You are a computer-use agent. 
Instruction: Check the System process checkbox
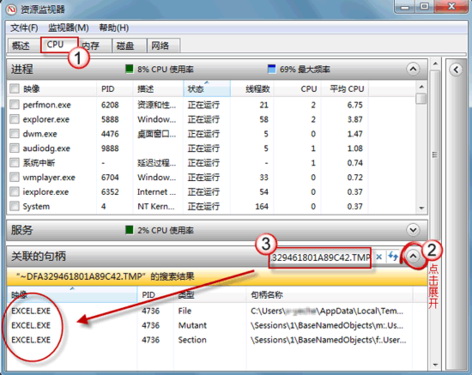(x=14, y=206)
